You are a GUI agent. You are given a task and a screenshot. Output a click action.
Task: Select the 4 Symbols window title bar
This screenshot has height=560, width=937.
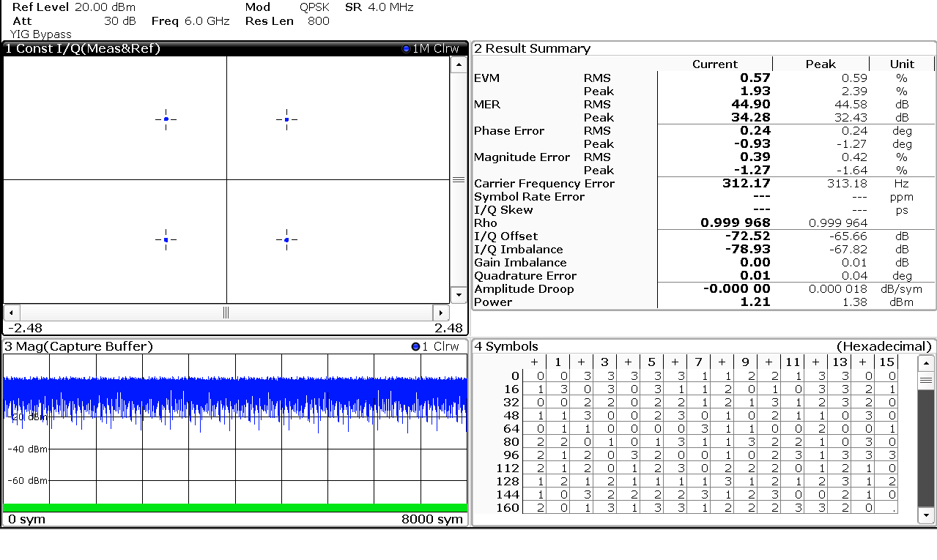tap(505, 347)
